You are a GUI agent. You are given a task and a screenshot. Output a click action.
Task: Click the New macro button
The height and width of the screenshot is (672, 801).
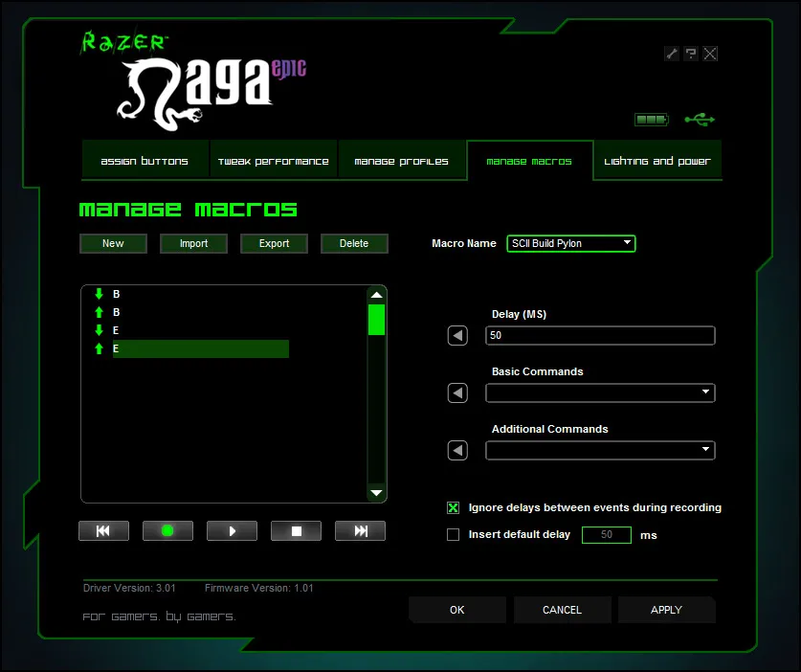pos(114,243)
